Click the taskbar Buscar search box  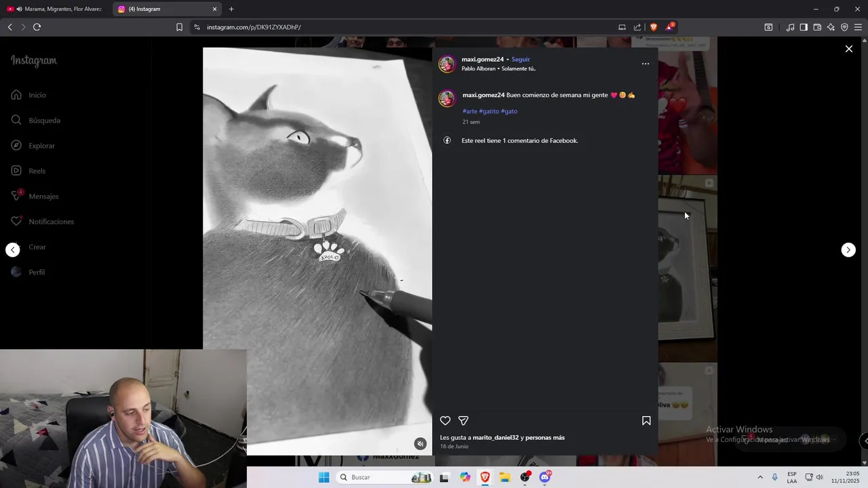[x=385, y=477]
